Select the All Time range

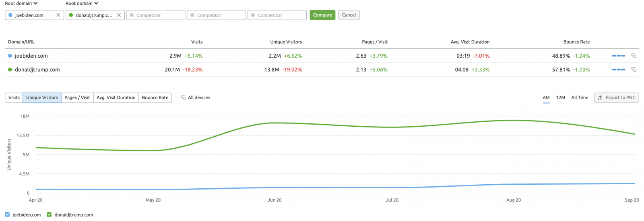[x=580, y=98]
